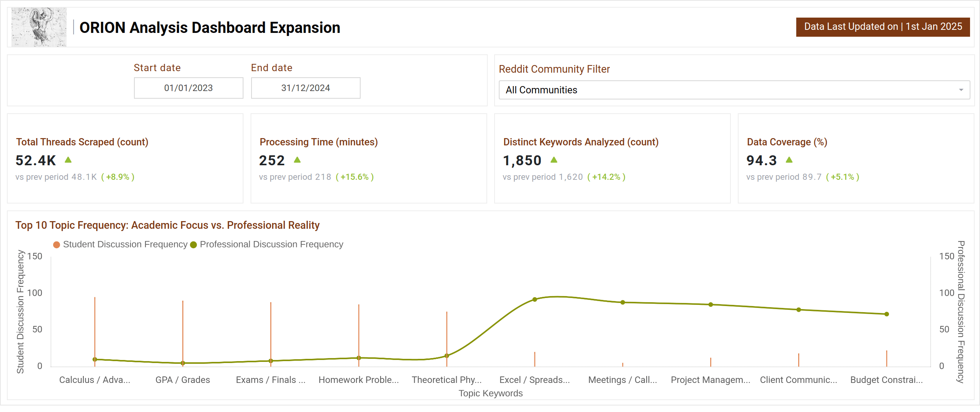Select the Excel / Spreadsheets data point on line
980x412 pixels.
pyautogui.click(x=535, y=300)
